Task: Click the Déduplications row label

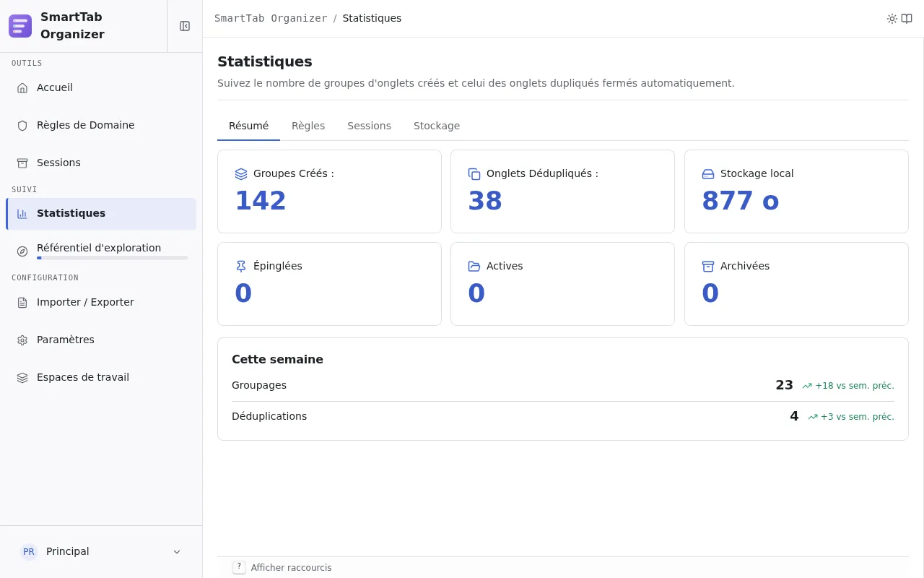Action: pyautogui.click(x=269, y=417)
